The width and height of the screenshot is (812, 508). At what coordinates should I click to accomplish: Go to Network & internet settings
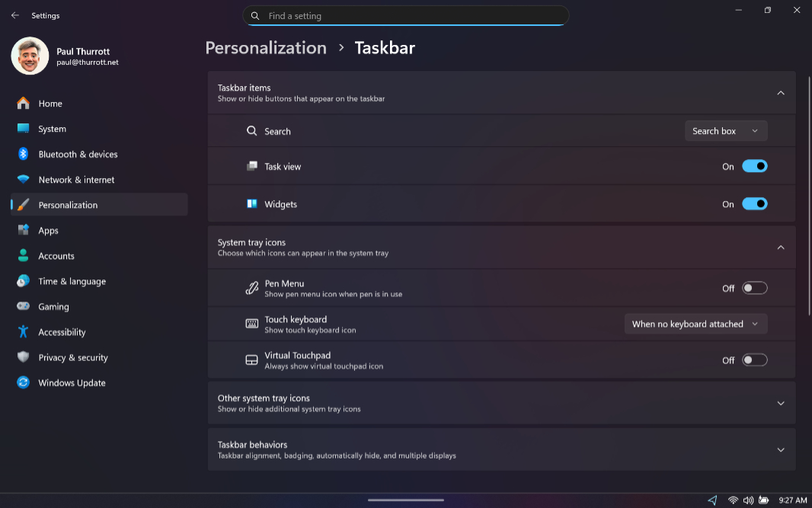[x=76, y=180]
